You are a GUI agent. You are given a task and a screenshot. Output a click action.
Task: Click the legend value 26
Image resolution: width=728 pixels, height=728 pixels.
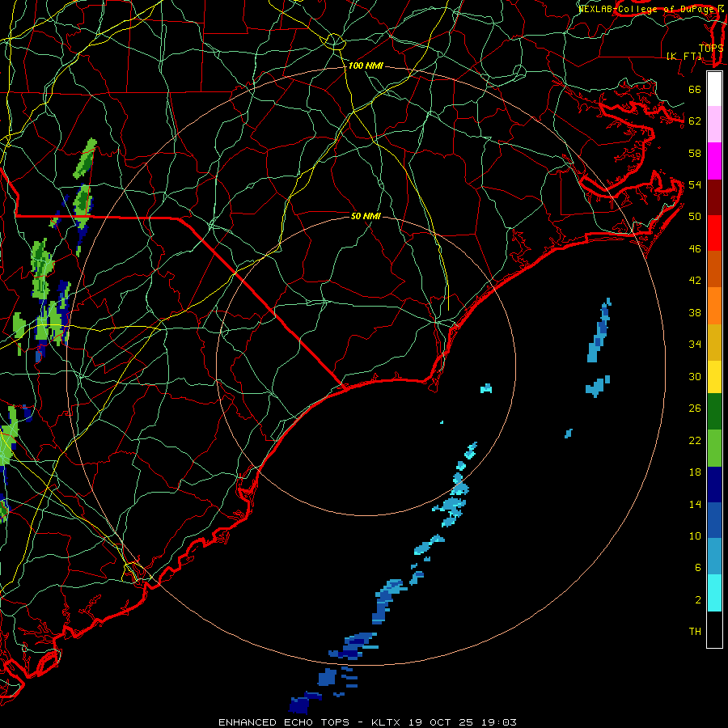pyautogui.click(x=695, y=408)
